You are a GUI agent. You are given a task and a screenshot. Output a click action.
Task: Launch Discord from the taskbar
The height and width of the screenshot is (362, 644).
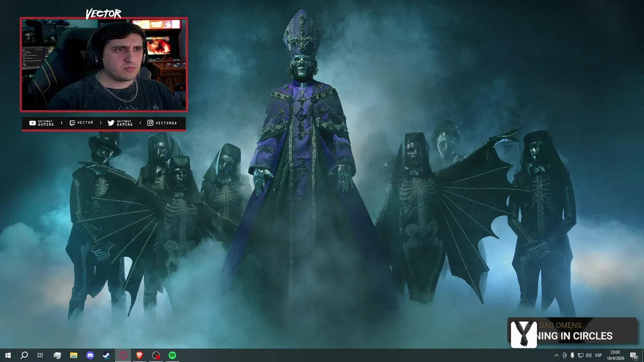90,355
